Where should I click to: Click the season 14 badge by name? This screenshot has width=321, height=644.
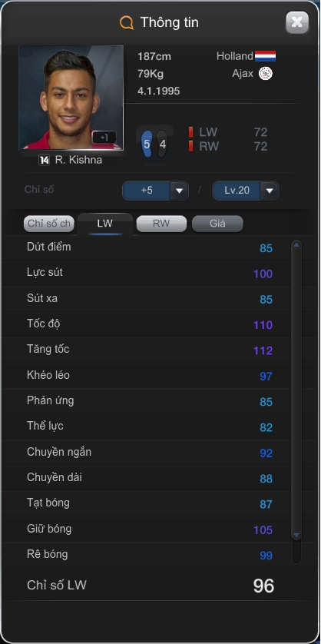click(44, 160)
